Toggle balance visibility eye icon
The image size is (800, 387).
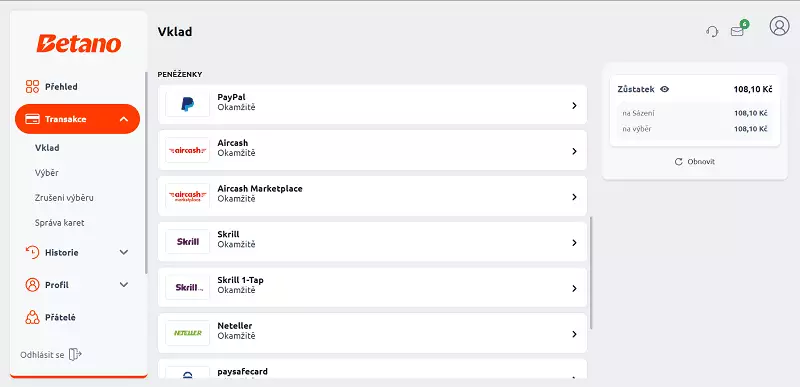point(664,89)
